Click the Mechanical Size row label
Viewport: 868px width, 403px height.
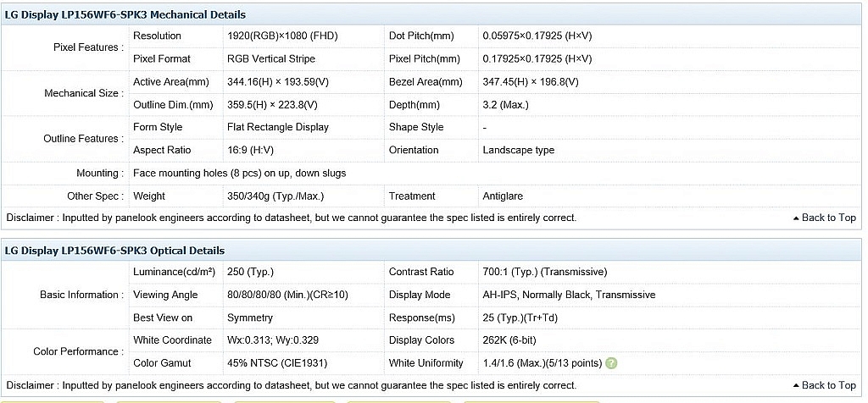click(x=84, y=93)
